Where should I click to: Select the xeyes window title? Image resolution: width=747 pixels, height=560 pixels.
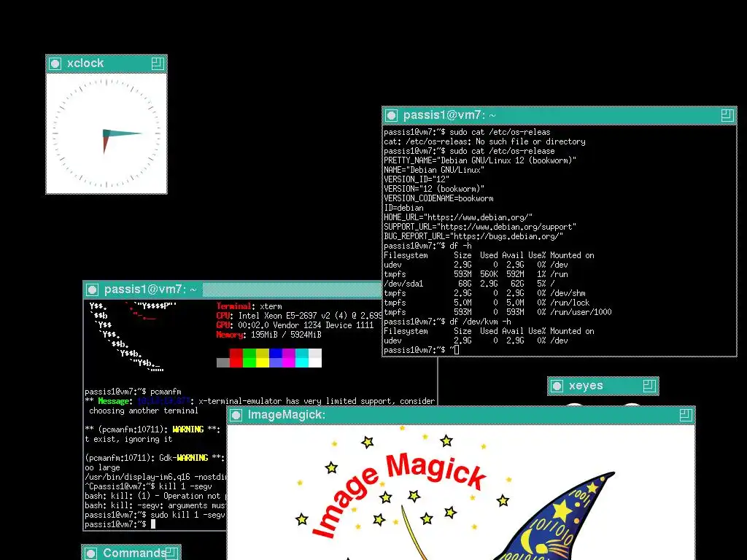(586, 386)
